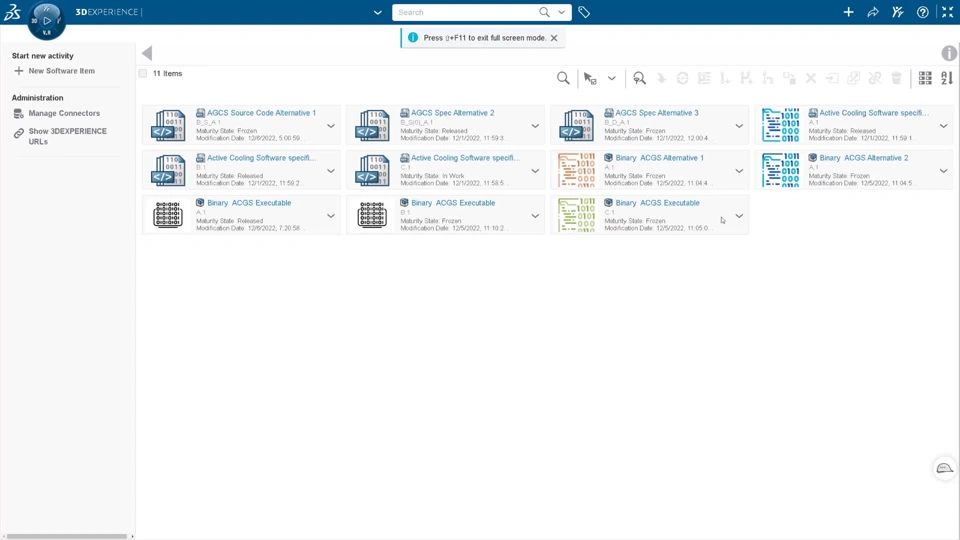Open Manage Connectors
This screenshot has height=540, width=960.
coord(64,113)
